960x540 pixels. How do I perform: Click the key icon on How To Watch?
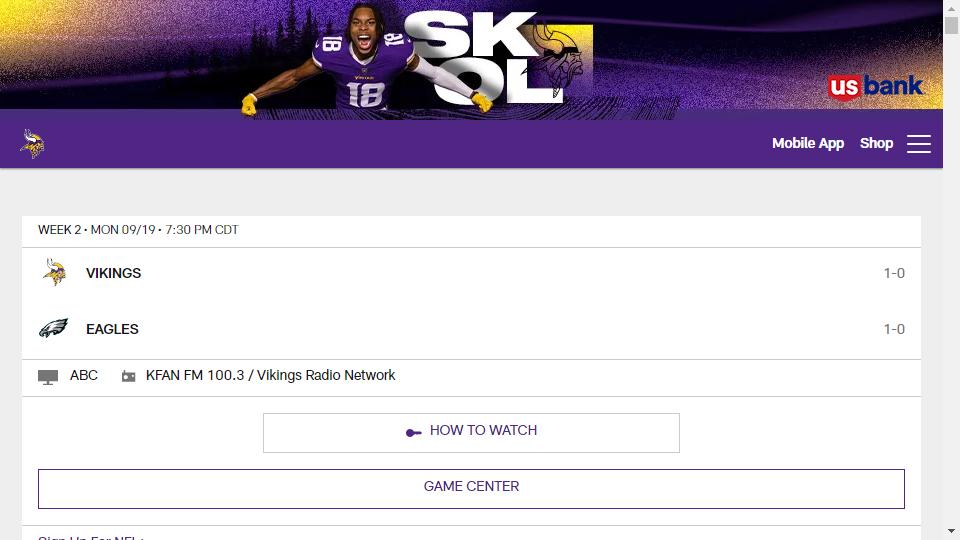(x=413, y=433)
